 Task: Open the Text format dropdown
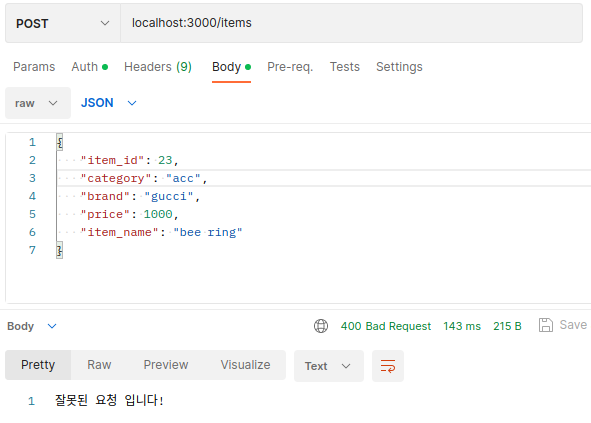point(329,366)
